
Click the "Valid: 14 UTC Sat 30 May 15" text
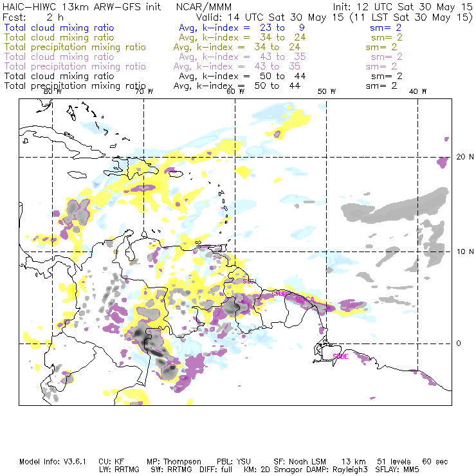(270, 17)
